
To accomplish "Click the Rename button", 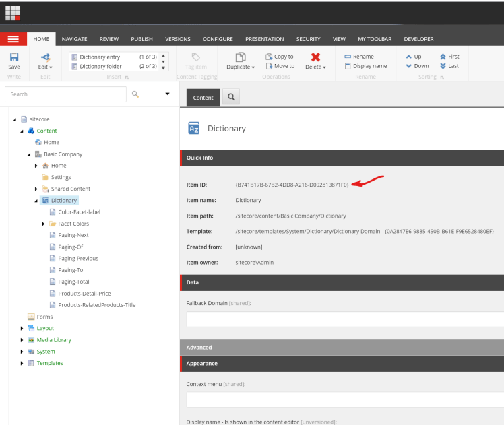I will coord(358,57).
